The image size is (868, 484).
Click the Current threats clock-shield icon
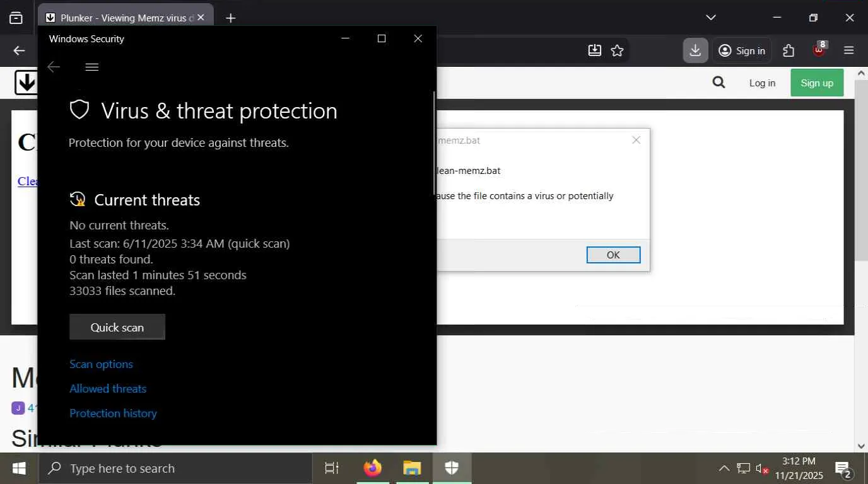[77, 200]
